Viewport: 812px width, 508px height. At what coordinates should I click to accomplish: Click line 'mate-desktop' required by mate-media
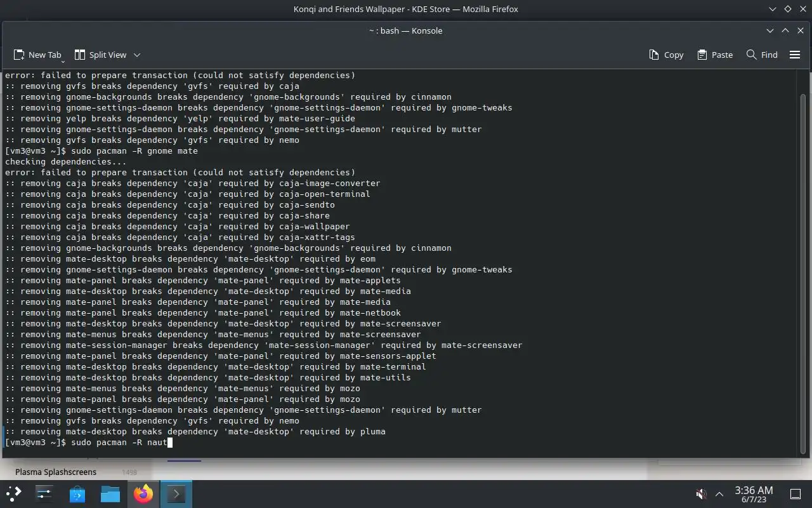[x=208, y=291]
